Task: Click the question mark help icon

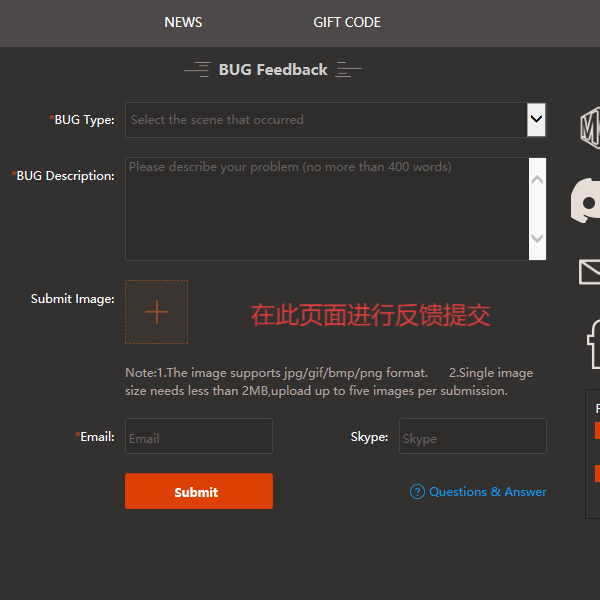Action: pos(417,492)
